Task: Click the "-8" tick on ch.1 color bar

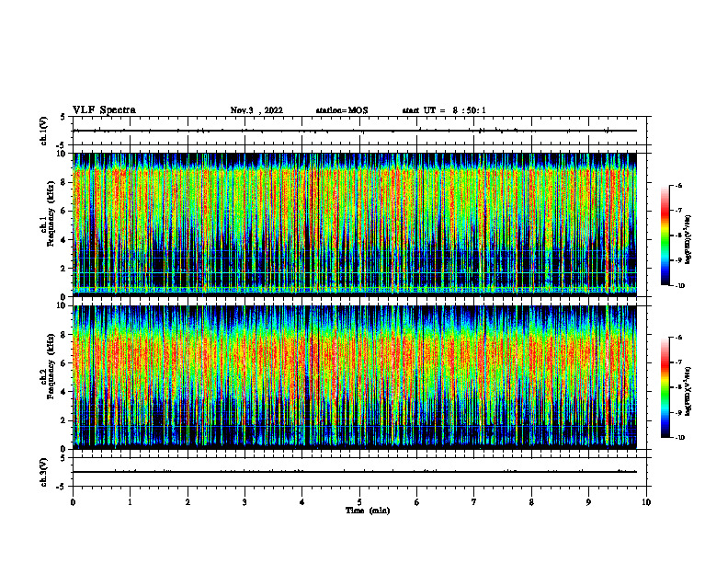Action: [x=678, y=236]
